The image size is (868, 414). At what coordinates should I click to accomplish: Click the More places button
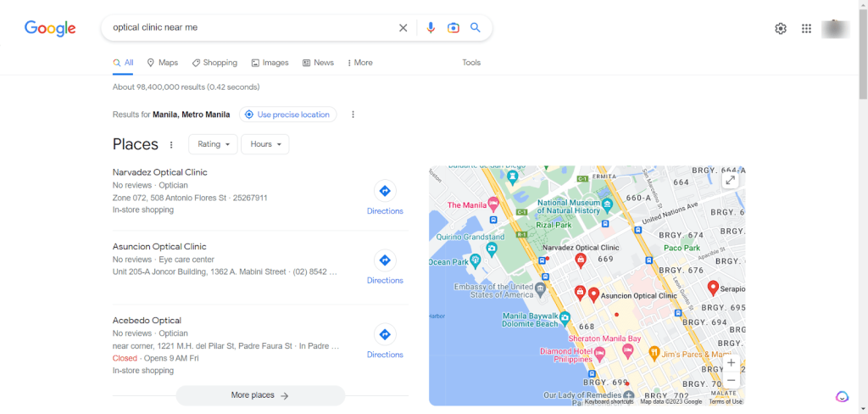(x=260, y=395)
